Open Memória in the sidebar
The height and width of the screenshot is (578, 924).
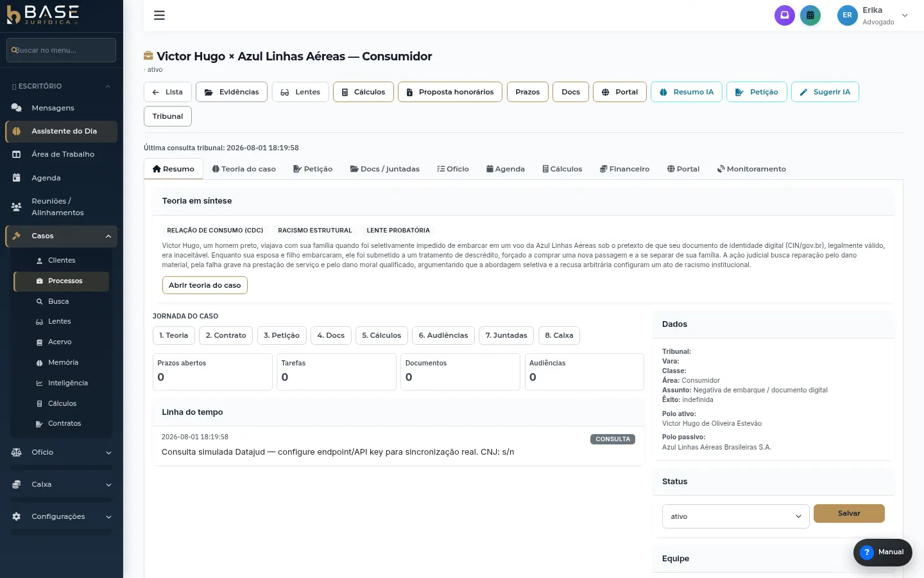[61, 362]
